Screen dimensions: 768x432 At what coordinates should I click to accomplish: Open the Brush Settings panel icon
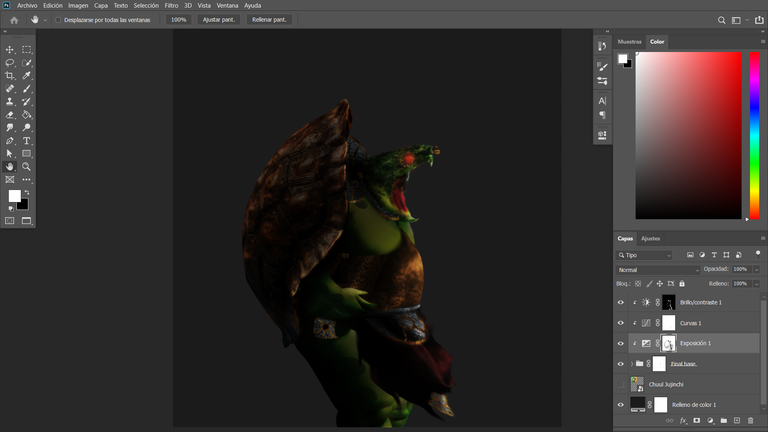602,67
